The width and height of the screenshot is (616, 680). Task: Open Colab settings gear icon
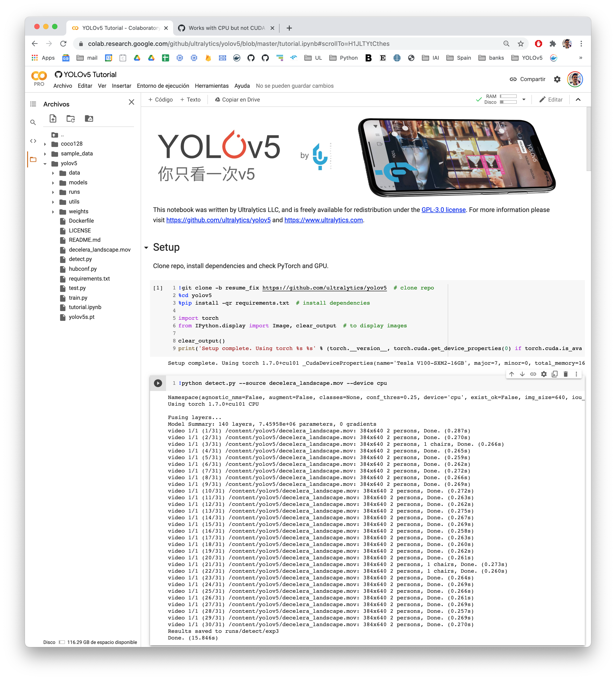(557, 79)
